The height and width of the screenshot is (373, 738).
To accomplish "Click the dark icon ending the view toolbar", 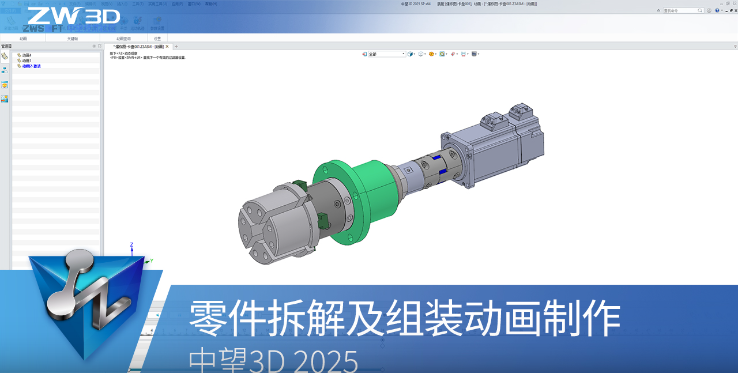I will [x=474, y=54].
